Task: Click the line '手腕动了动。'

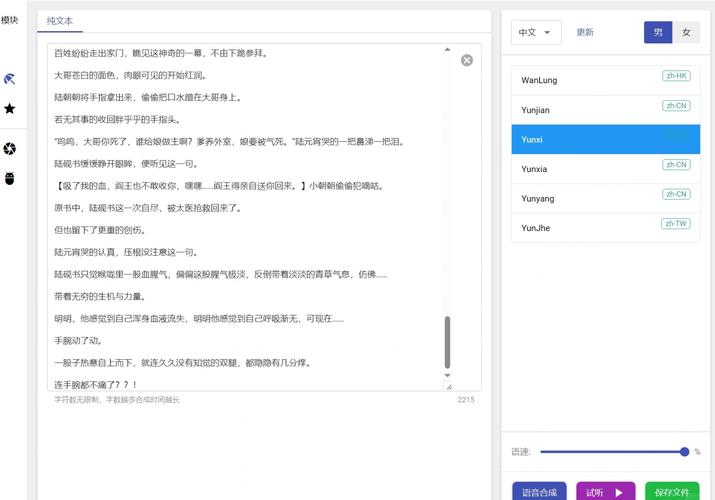Action: tap(80, 340)
